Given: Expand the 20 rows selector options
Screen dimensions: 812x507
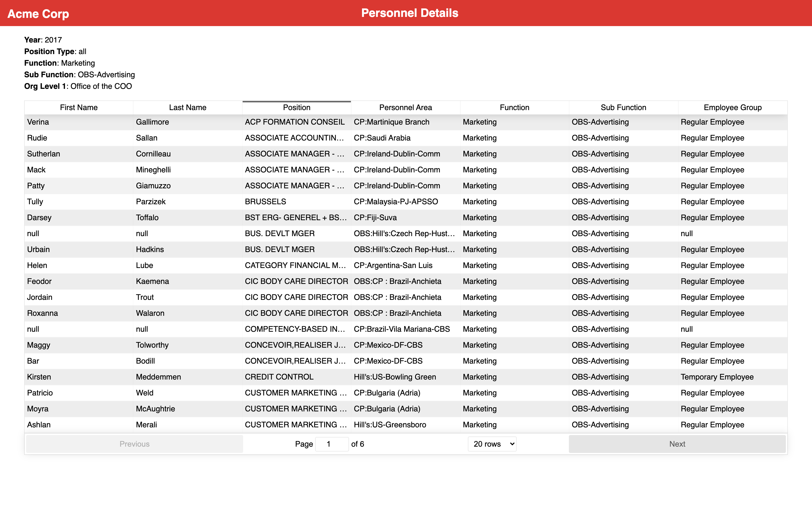Looking at the screenshot, I should click(492, 444).
